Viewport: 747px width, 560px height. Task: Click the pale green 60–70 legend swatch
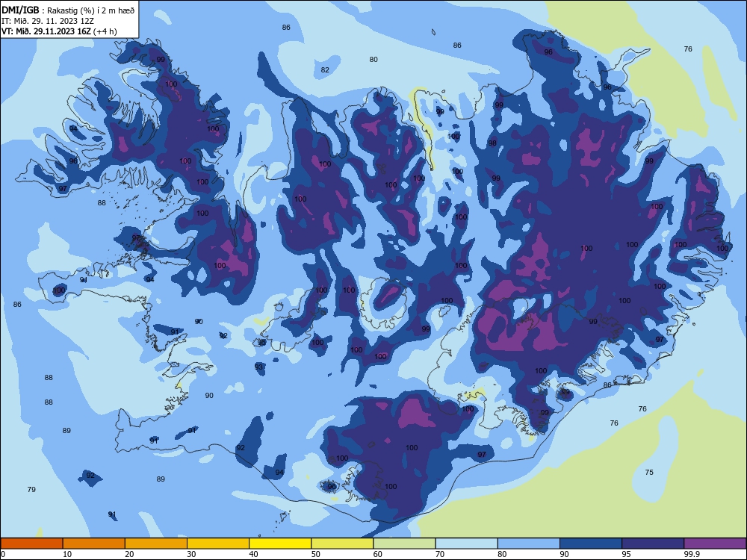(x=404, y=544)
